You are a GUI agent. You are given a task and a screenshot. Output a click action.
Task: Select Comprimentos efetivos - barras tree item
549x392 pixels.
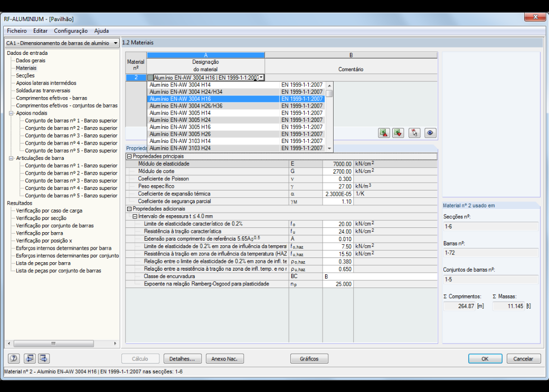(x=52, y=98)
